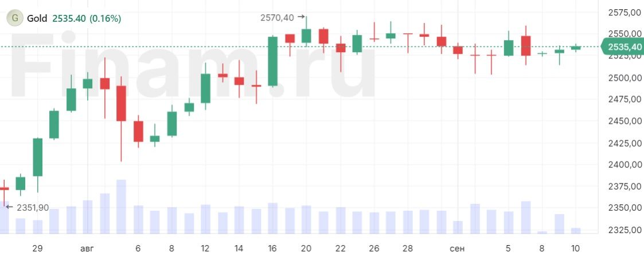Click the 2400,00 price axis label
Image resolution: width=644 pixels, height=256 pixels.
(626, 165)
